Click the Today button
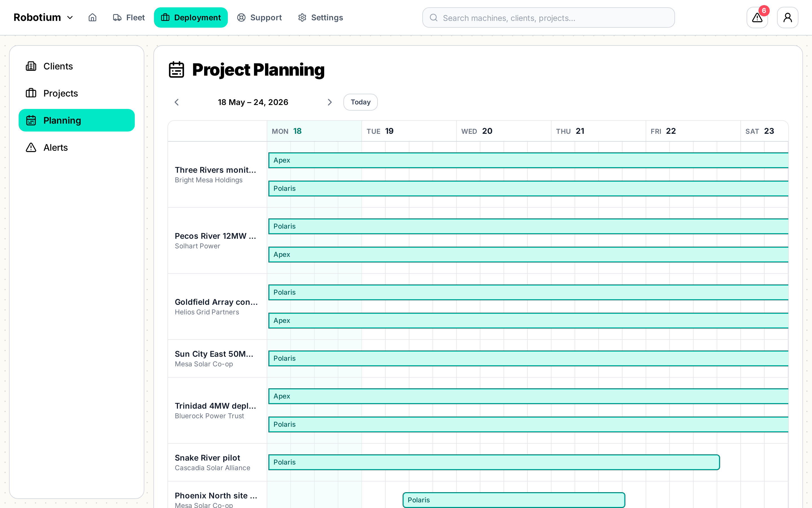 coord(360,102)
